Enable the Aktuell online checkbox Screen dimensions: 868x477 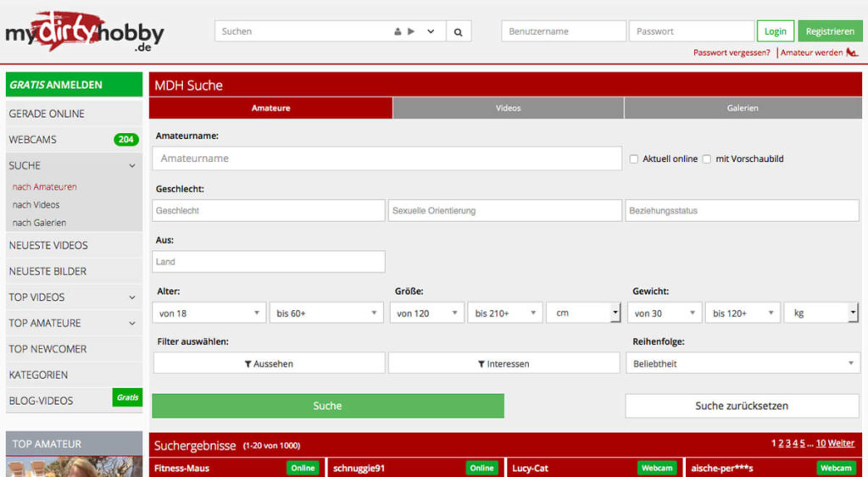[634, 159]
